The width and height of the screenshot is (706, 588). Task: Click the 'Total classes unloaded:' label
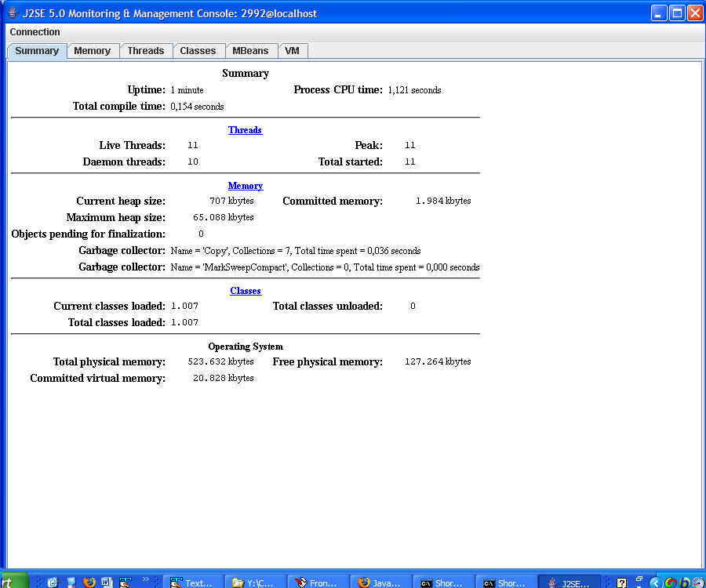[328, 306]
